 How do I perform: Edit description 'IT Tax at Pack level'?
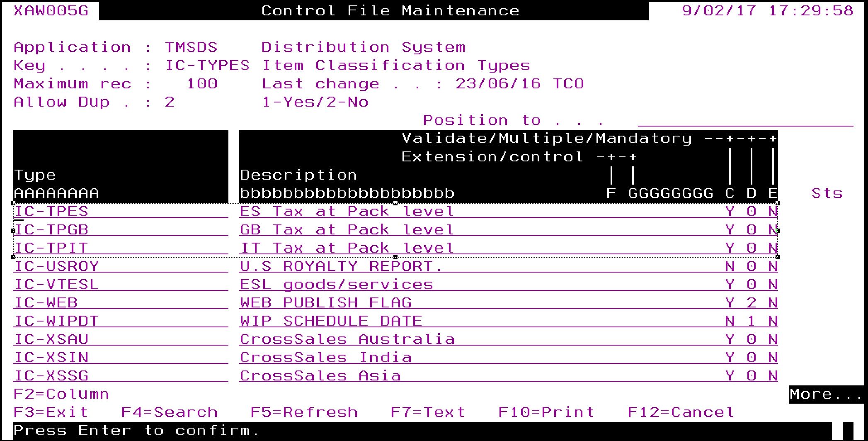tap(347, 248)
